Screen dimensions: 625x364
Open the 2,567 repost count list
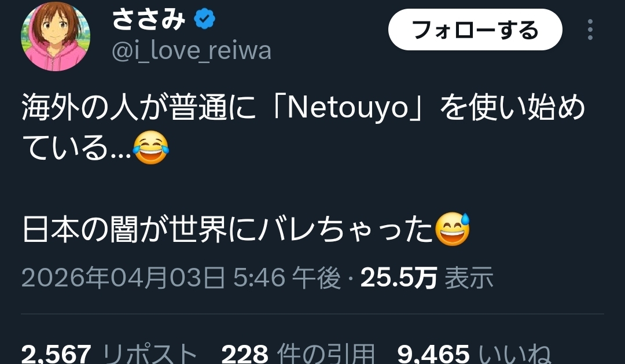click(x=56, y=354)
